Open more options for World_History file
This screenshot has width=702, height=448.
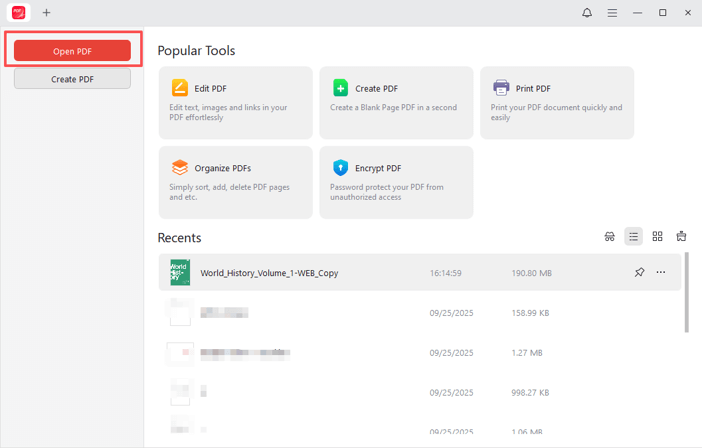click(661, 272)
